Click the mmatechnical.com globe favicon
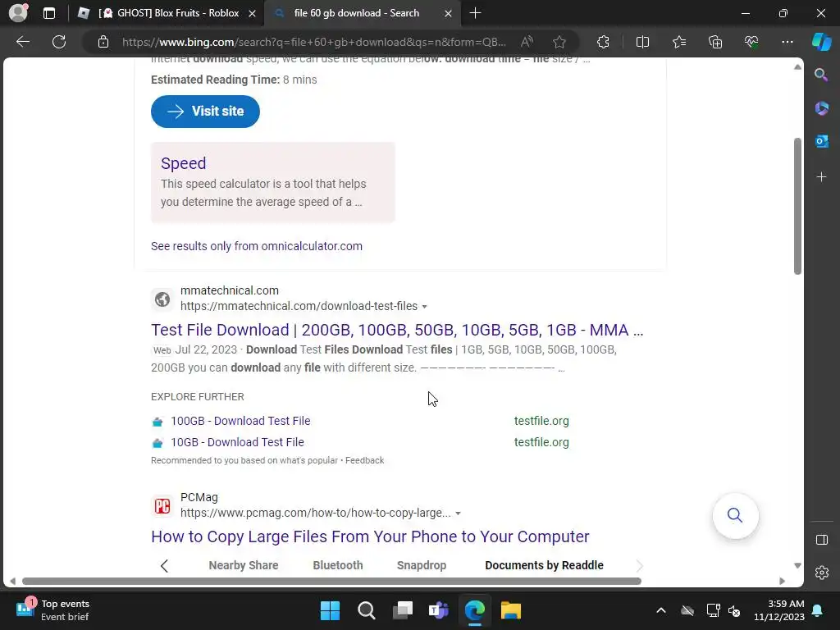 pyautogui.click(x=162, y=299)
